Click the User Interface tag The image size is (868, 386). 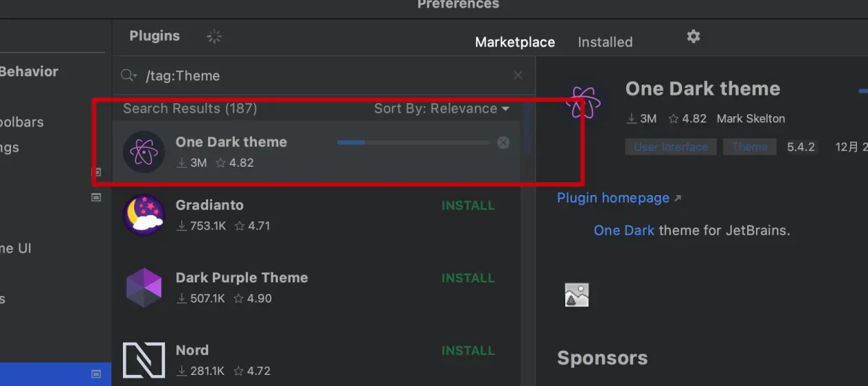[x=671, y=147]
